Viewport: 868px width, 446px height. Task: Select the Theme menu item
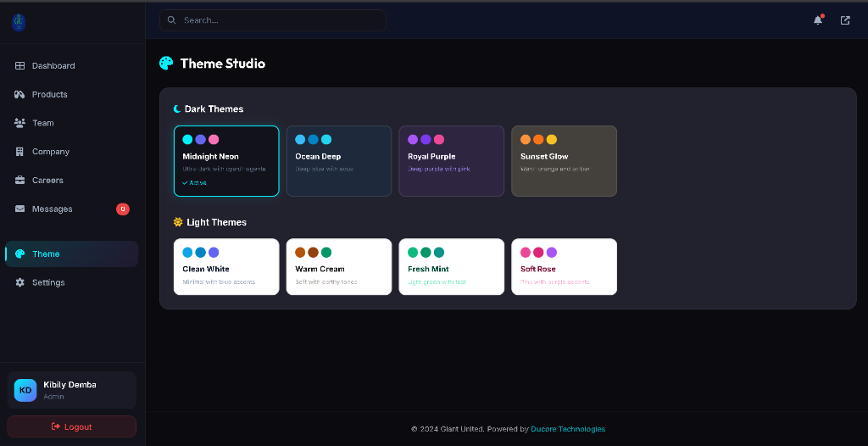pos(47,254)
